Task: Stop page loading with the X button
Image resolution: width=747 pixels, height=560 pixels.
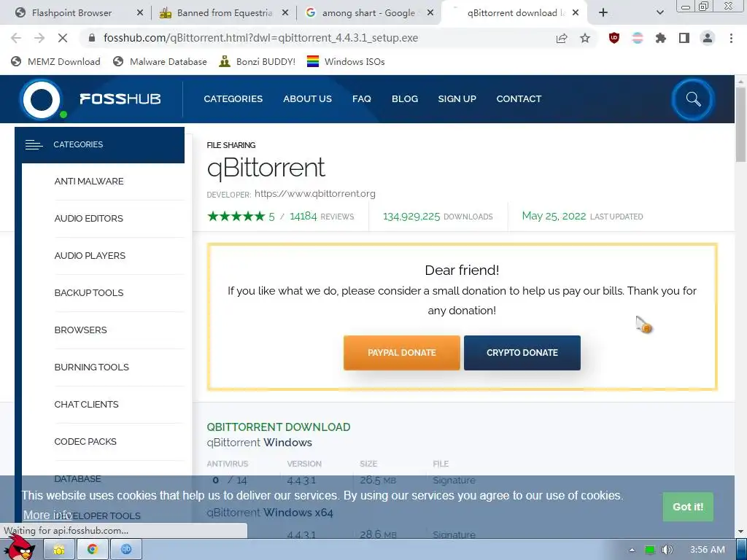Action: tap(63, 38)
